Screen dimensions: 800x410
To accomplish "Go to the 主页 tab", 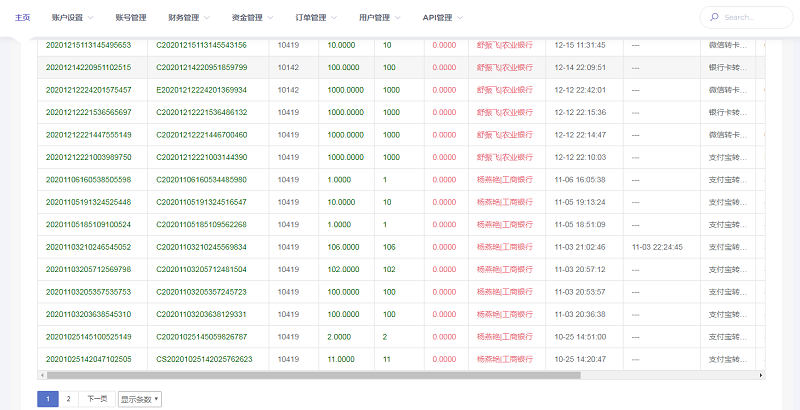I will click(x=23, y=17).
